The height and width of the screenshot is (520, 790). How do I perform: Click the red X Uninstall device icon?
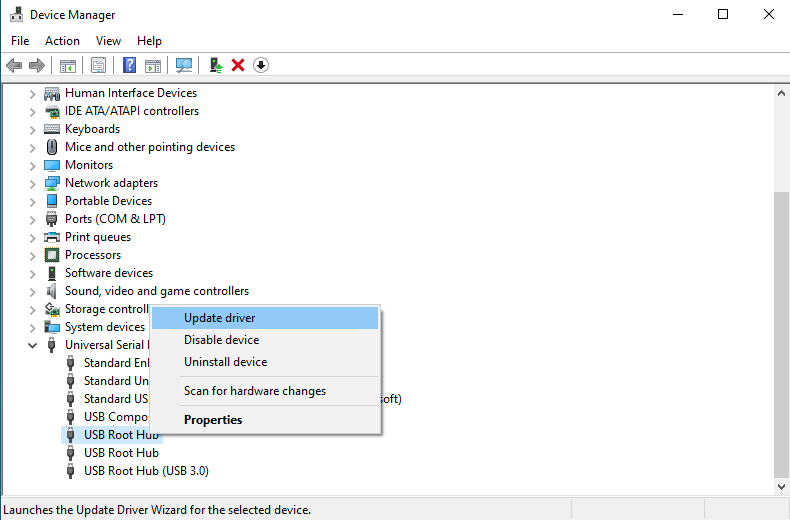click(x=238, y=65)
